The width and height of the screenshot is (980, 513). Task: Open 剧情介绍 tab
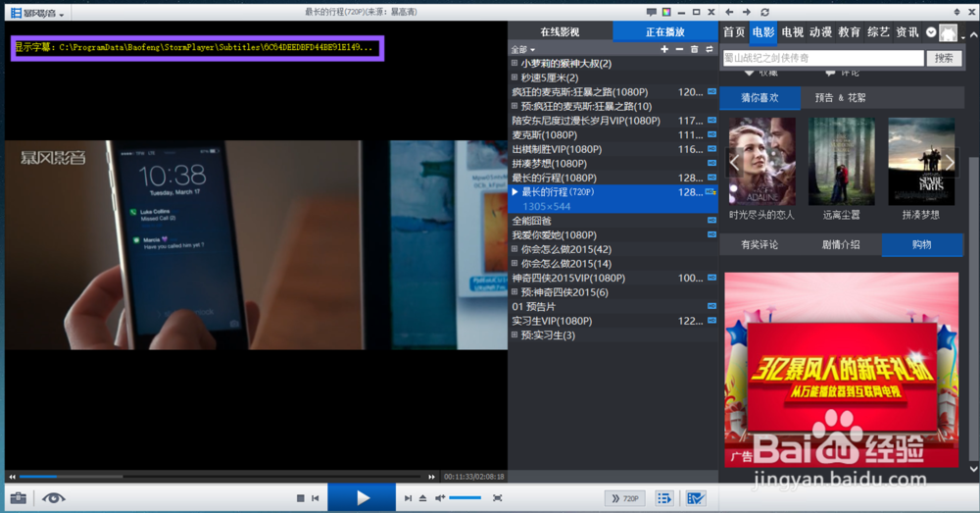841,244
